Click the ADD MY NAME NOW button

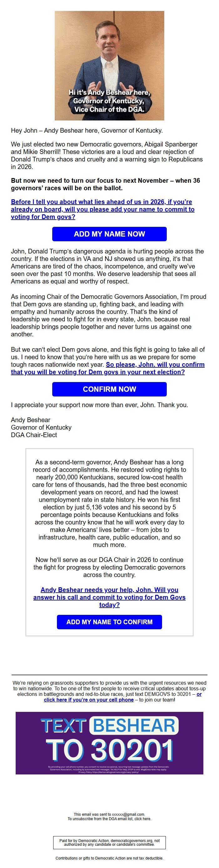point(109,234)
